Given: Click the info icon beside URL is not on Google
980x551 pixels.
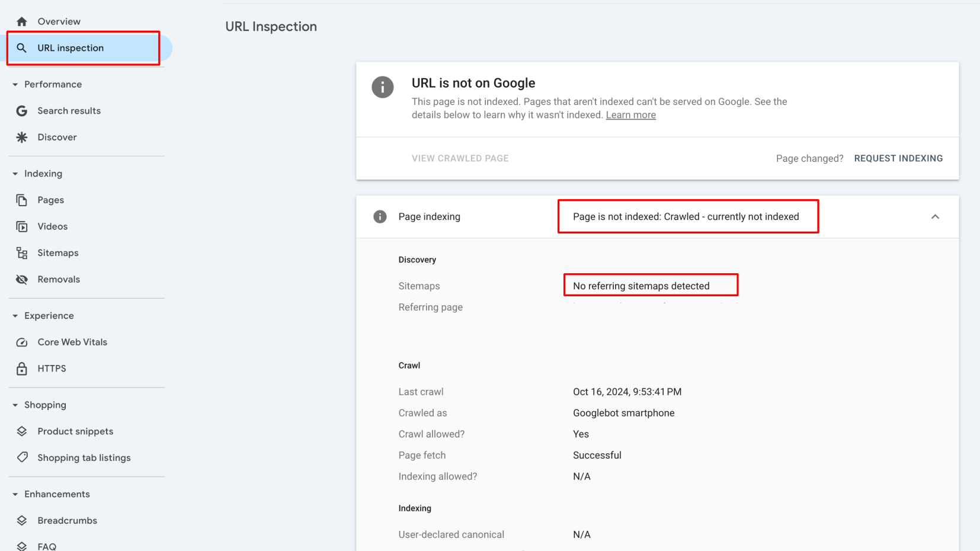Looking at the screenshot, I should click(383, 87).
